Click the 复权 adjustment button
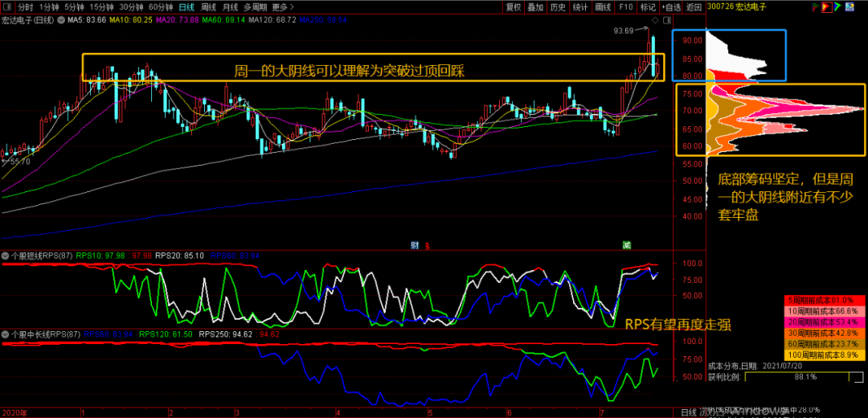868x418 pixels. coord(513,7)
